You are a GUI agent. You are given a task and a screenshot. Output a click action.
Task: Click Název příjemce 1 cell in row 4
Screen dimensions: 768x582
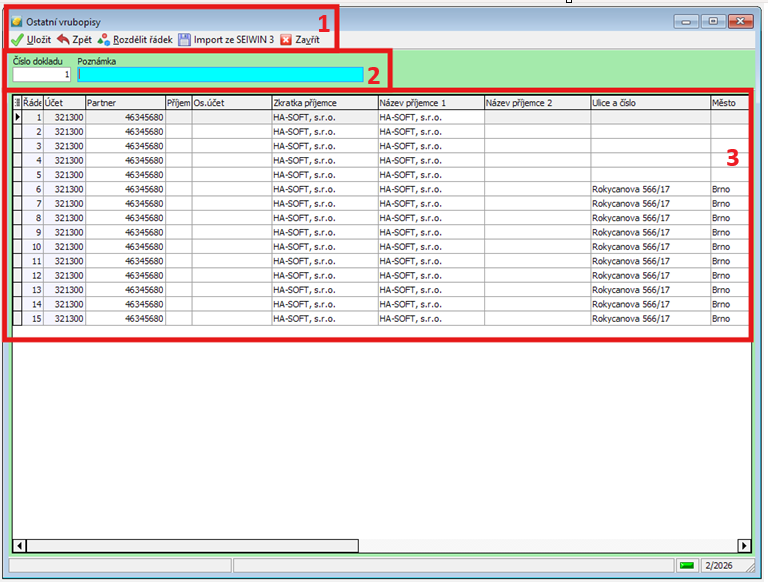pos(432,160)
